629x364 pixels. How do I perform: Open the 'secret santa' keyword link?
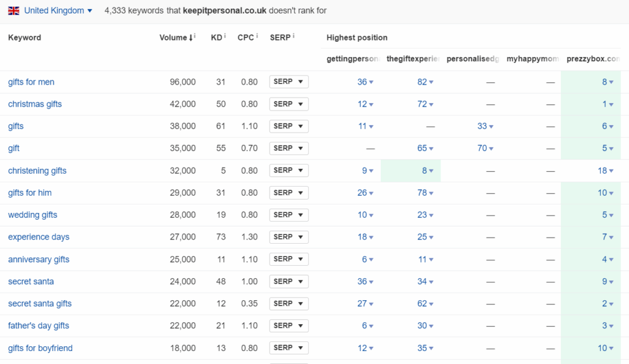click(x=31, y=281)
